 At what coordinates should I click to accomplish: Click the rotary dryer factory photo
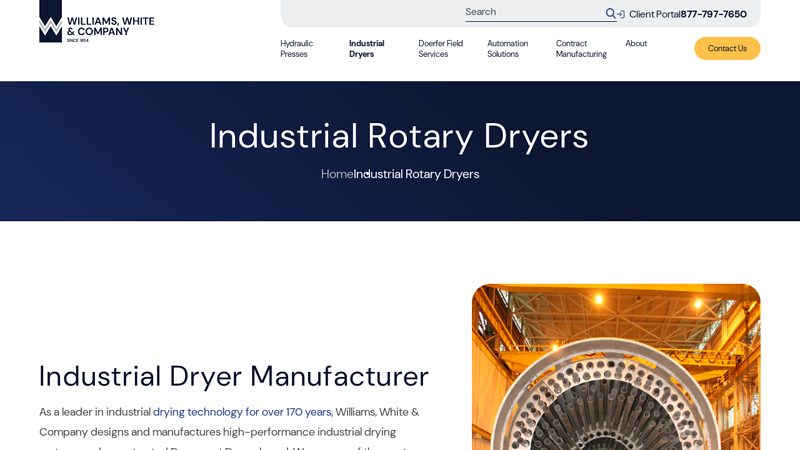(616, 367)
